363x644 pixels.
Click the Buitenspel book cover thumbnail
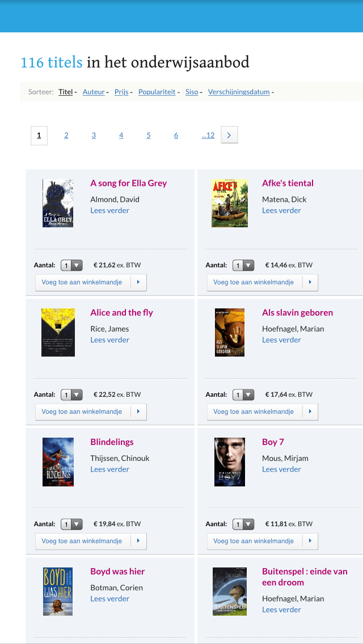click(230, 591)
